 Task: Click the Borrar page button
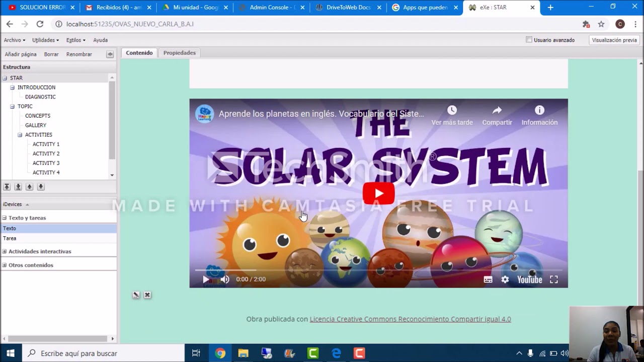51,54
